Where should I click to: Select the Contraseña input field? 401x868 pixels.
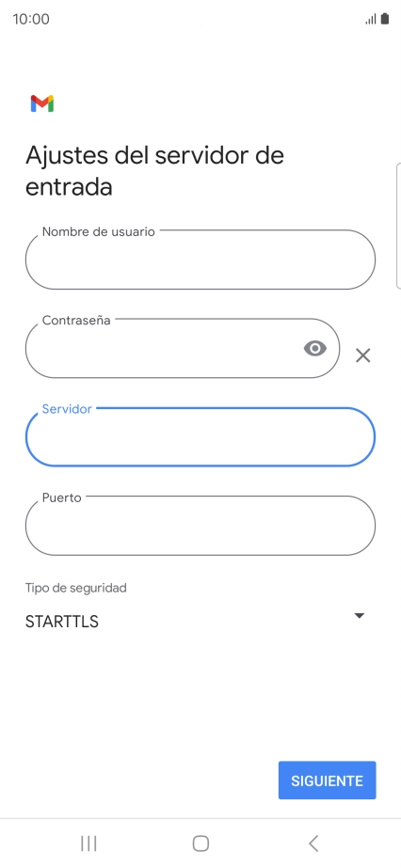183,348
